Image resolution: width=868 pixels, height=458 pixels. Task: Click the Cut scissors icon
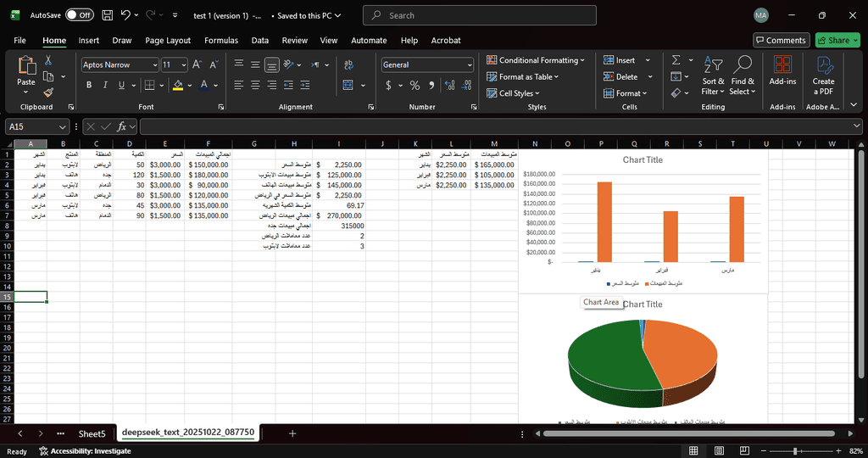pos(48,60)
